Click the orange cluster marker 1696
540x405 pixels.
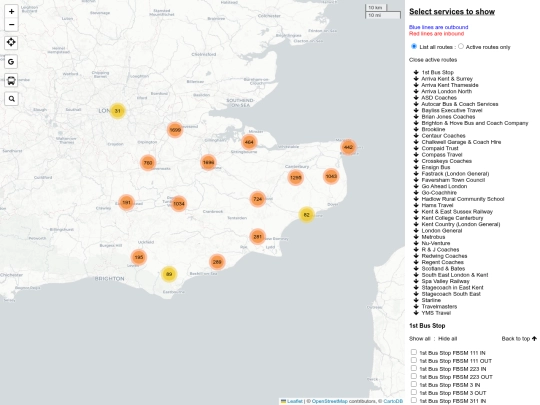click(208, 162)
